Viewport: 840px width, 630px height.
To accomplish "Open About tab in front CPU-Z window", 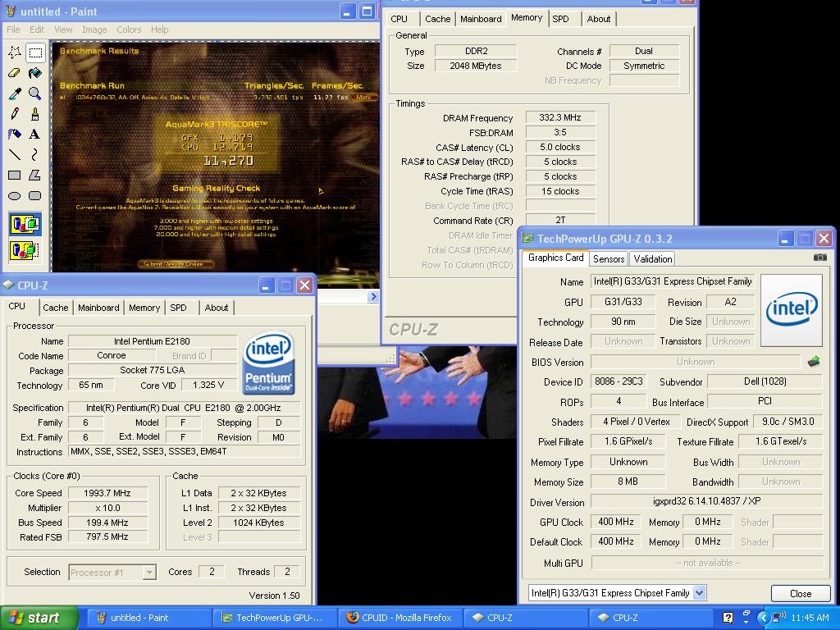I will 217,308.
